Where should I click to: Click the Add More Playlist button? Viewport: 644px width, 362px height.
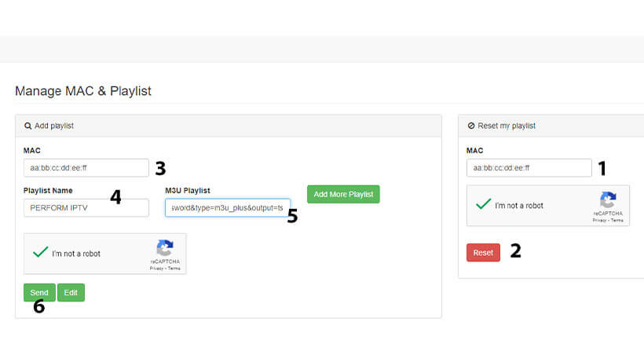(343, 194)
